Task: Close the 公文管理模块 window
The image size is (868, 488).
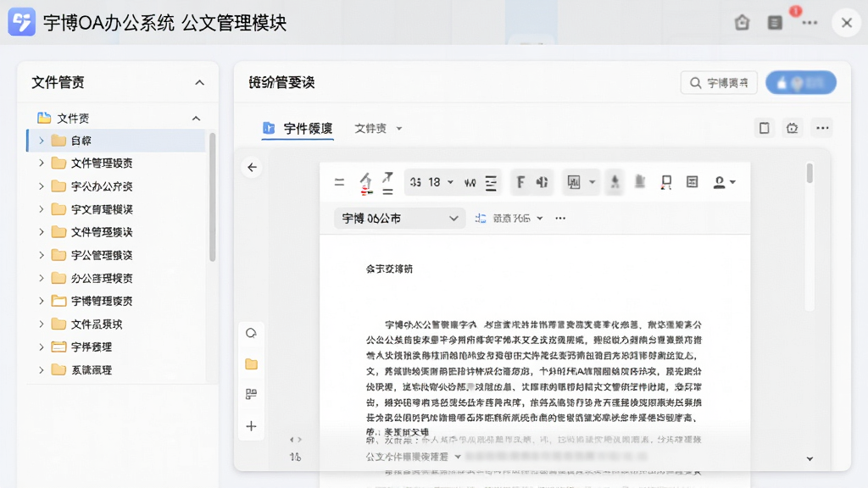Action: point(847,23)
